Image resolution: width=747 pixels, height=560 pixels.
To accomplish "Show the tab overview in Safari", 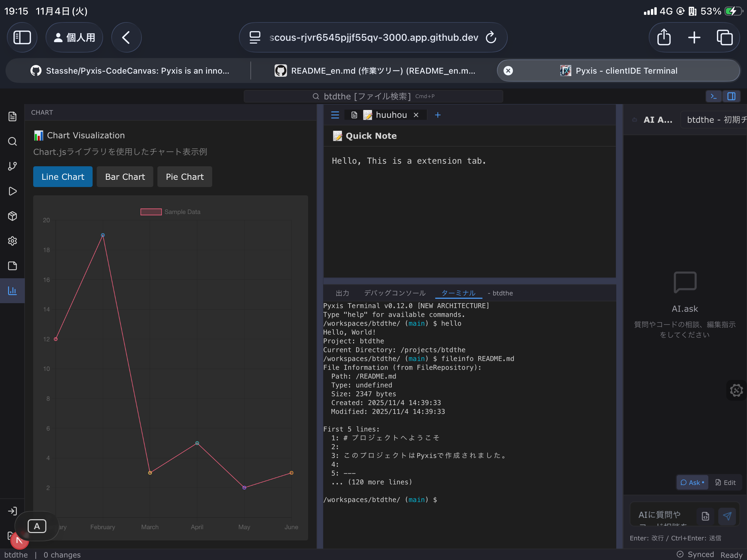I will click(725, 37).
